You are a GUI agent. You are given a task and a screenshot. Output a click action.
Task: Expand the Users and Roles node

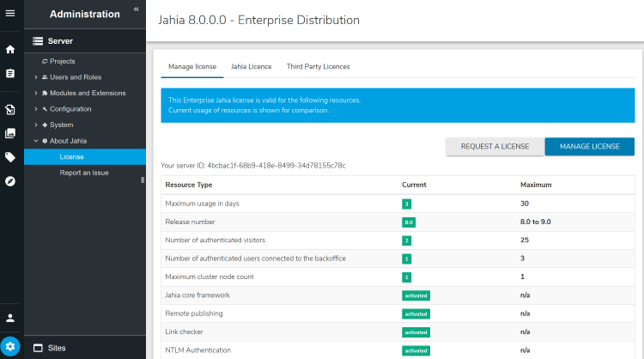36,77
